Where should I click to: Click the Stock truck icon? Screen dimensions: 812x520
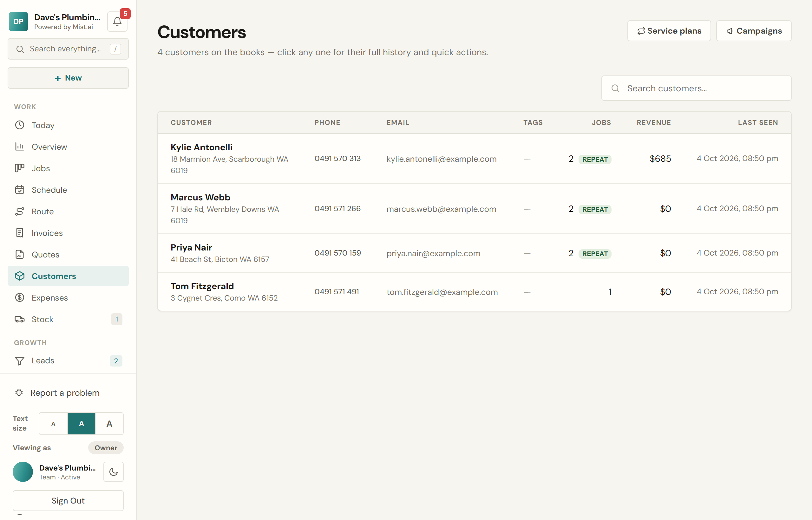tap(20, 319)
